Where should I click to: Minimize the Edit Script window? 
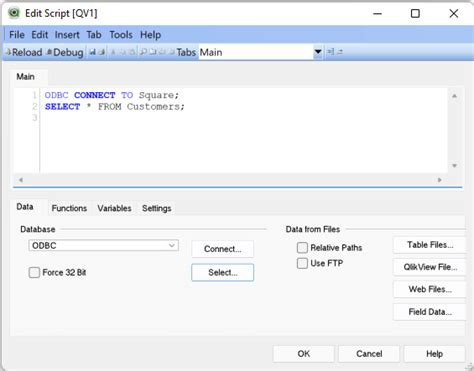pyautogui.click(x=377, y=14)
